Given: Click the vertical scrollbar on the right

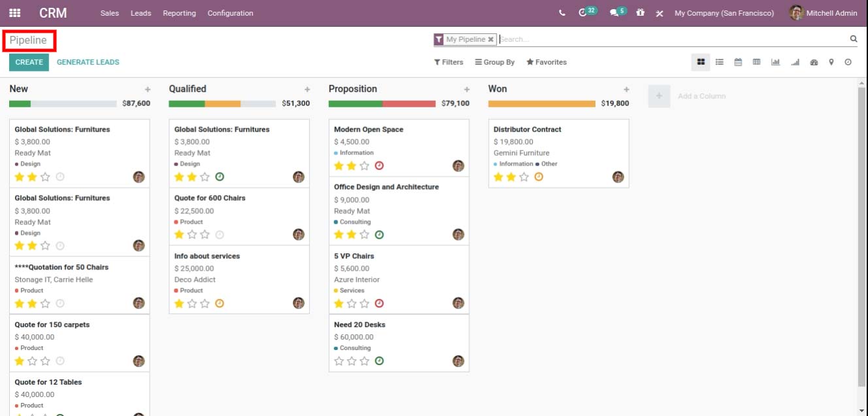Looking at the screenshot, I should coord(861,235).
